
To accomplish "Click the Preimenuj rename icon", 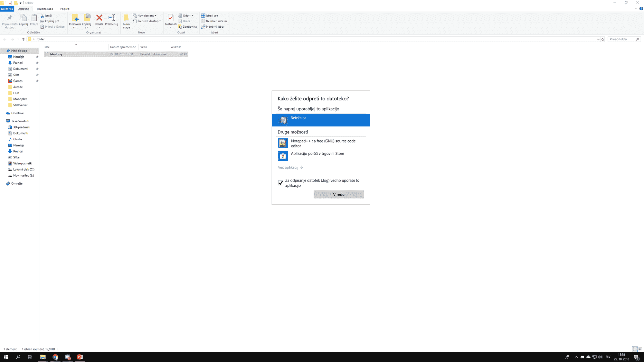I will (112, 18).
